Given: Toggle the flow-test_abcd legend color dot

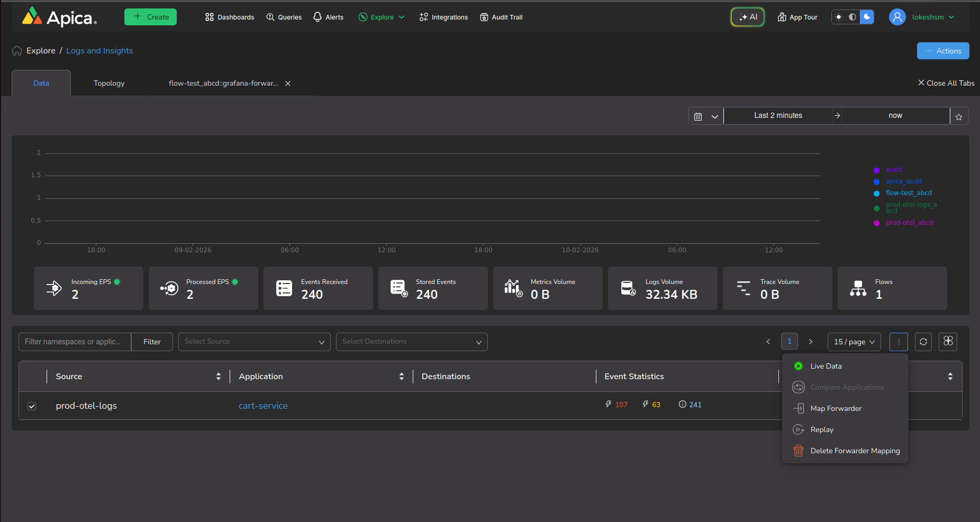Looking at the screenshot, I should pos(876,194).
